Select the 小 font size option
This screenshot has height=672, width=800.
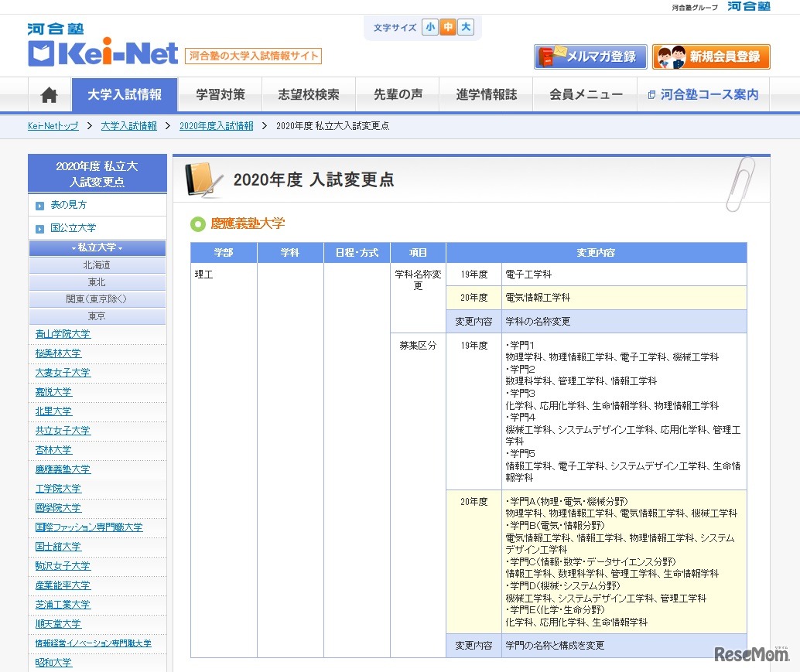coord(430,26)
